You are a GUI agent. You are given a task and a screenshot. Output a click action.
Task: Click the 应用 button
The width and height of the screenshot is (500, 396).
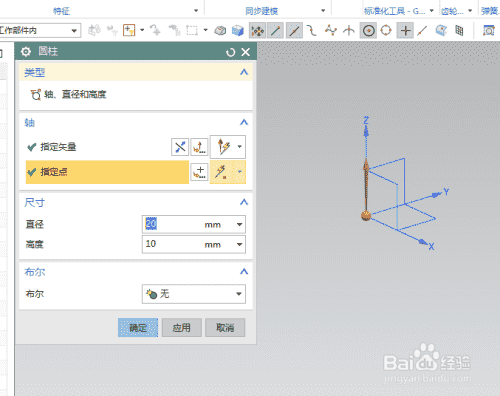pyautogui.click(x=182, y=328)
